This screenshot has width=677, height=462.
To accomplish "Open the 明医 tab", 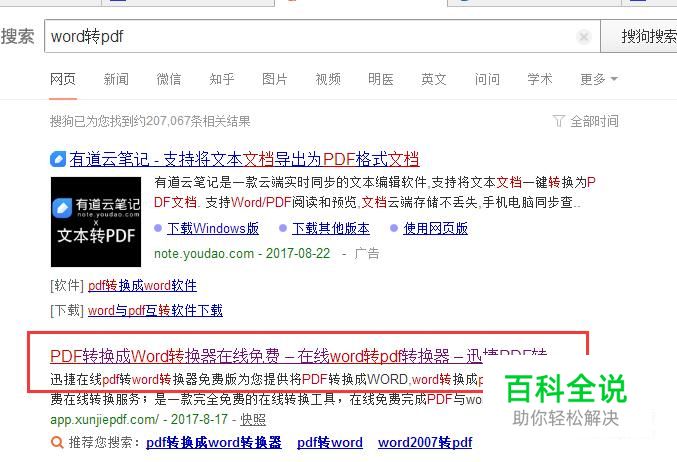I will [x=381, y=79].
